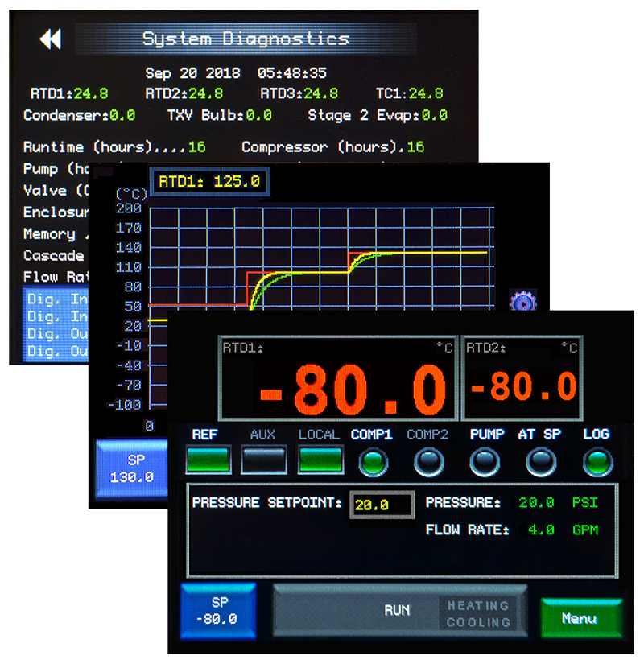Open the gear settings icon beside the graph

click(522, 301)
